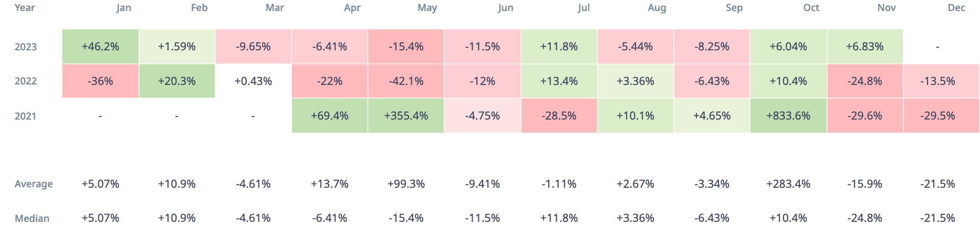
Task: Click the Oct column header
Action: [x=811, y=8]
